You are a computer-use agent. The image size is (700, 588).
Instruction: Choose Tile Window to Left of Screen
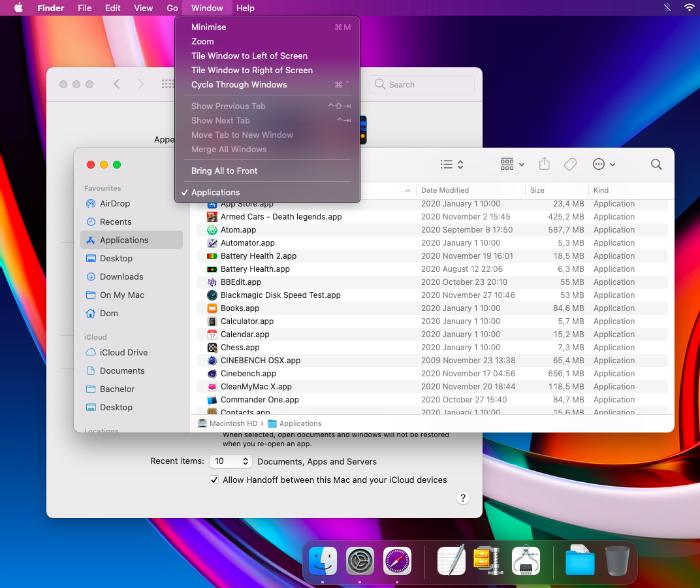click(249, 56)
